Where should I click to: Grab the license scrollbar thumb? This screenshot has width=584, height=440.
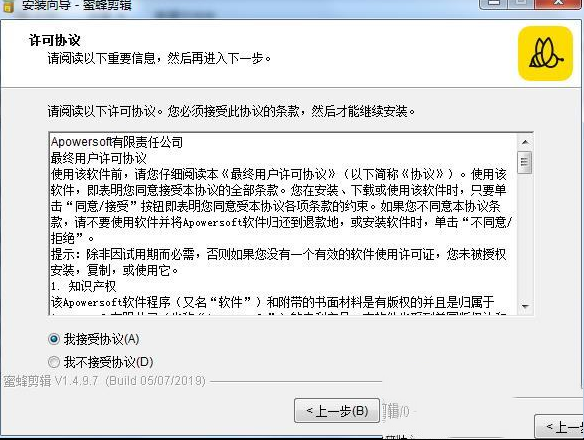[525, 162]
